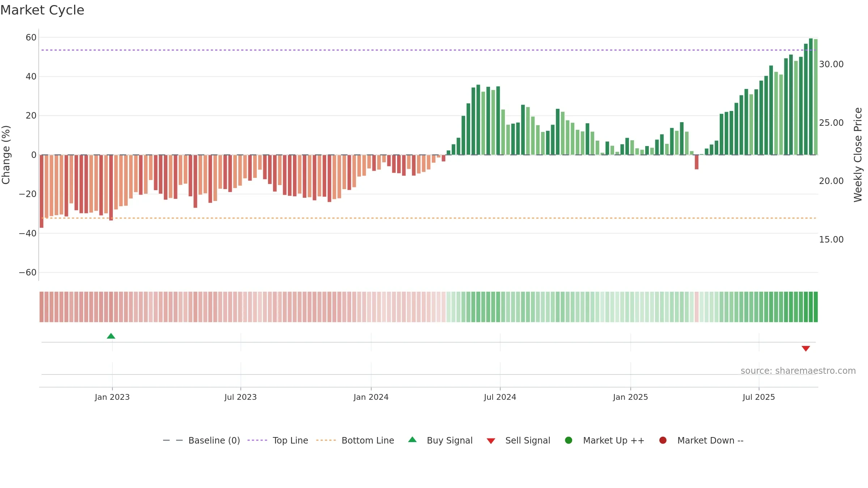Toggle the Baseline (0) legend entry
Screen dimensions: 868x488
[201, 440]
